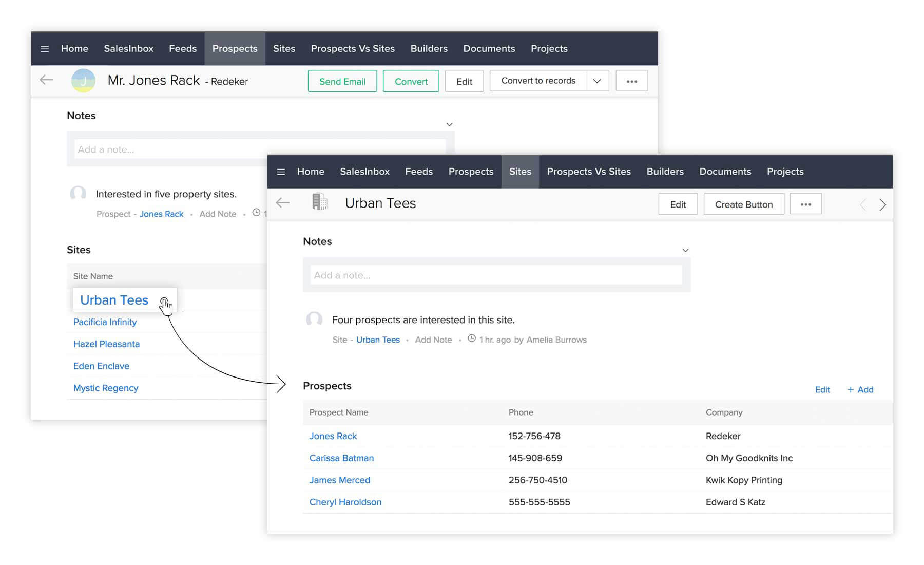Open Feeds tab in front window
This screenshot has height=565, width=924.
click(x=419, y=172)
